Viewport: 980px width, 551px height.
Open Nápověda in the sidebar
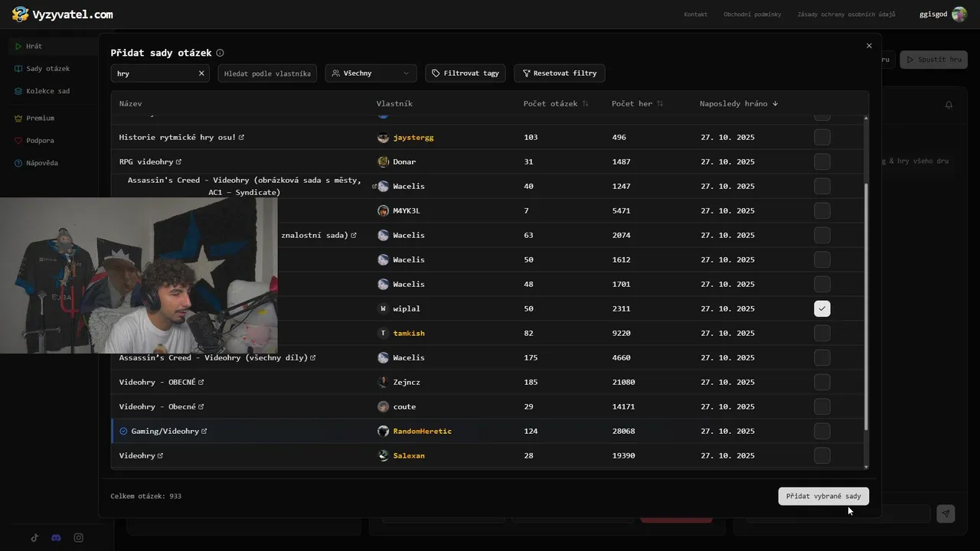(x=54, y=163)
